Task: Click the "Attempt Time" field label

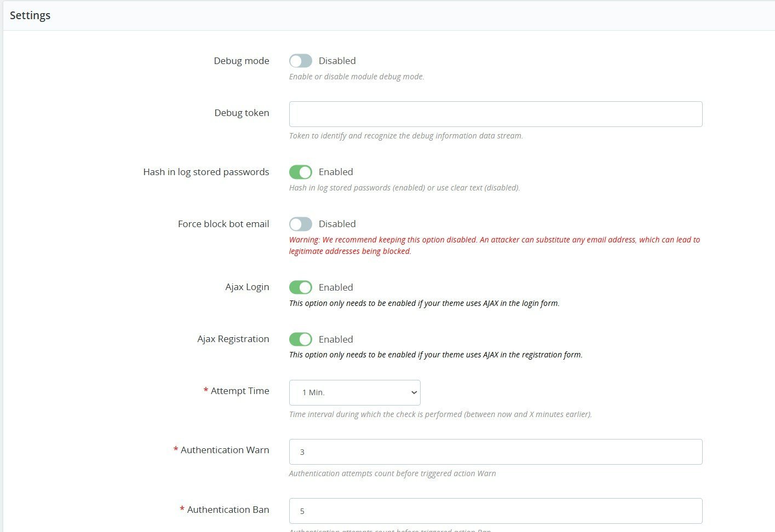Action: [x=240, y=391]
